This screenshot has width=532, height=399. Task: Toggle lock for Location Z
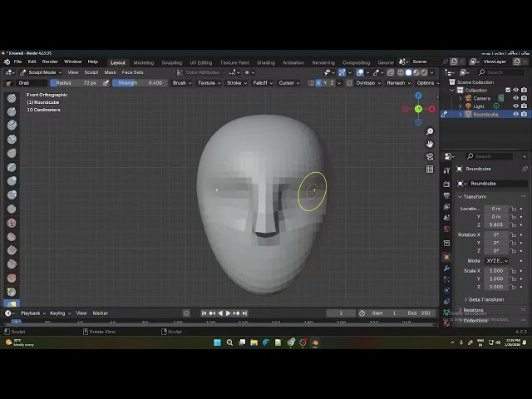click(x=513, y=225)
